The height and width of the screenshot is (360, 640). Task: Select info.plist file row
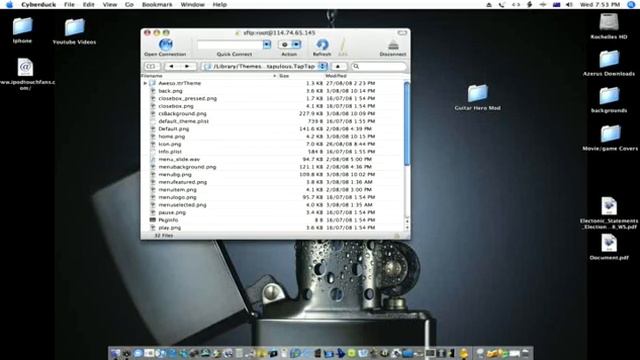coord(272,151)
